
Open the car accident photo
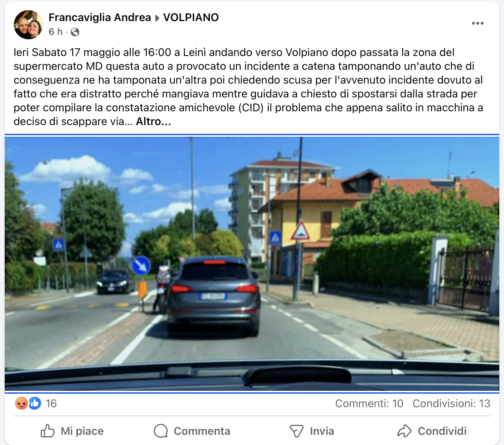click(x=252, y=264)
